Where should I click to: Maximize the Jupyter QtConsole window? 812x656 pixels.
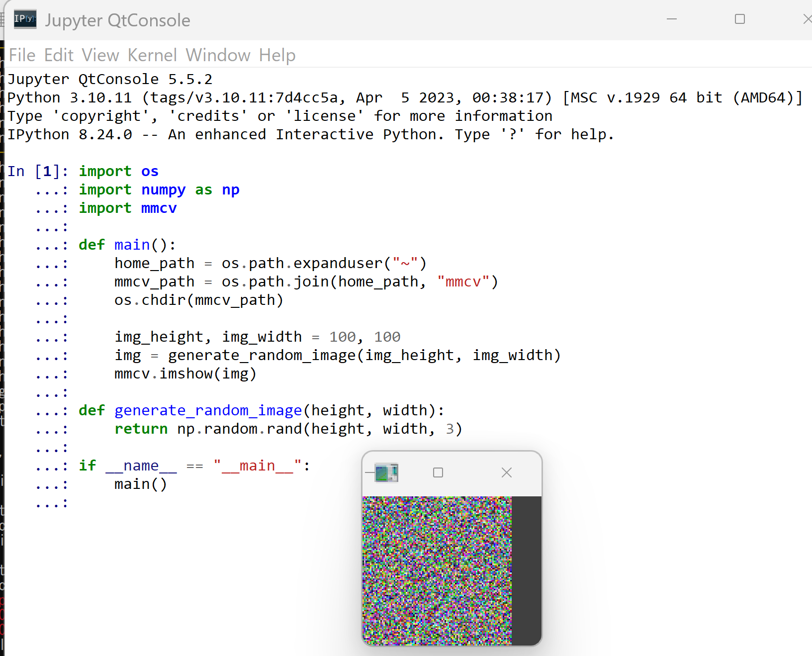(x=740, y=19)
